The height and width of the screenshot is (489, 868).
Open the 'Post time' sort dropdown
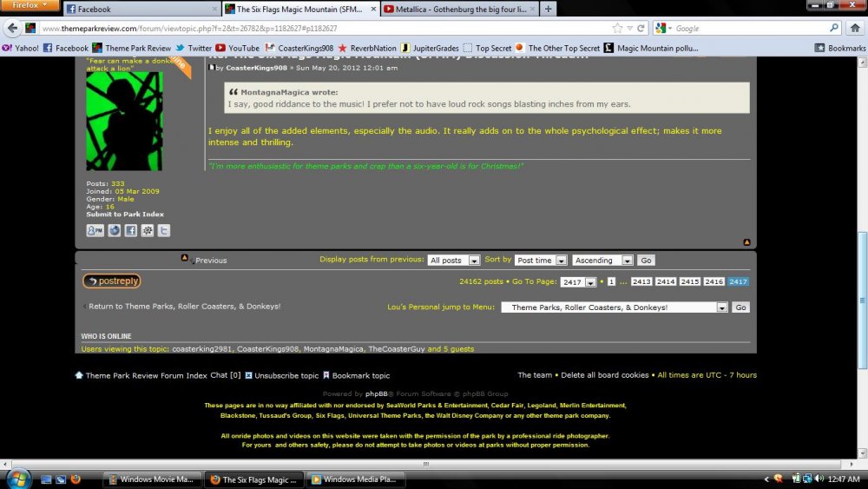click(542, 261)
